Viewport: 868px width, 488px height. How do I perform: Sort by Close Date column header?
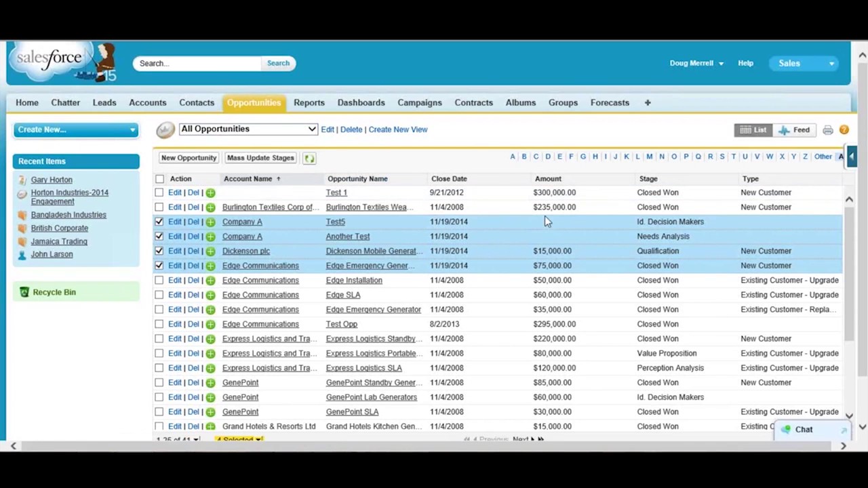coord(449,179)
